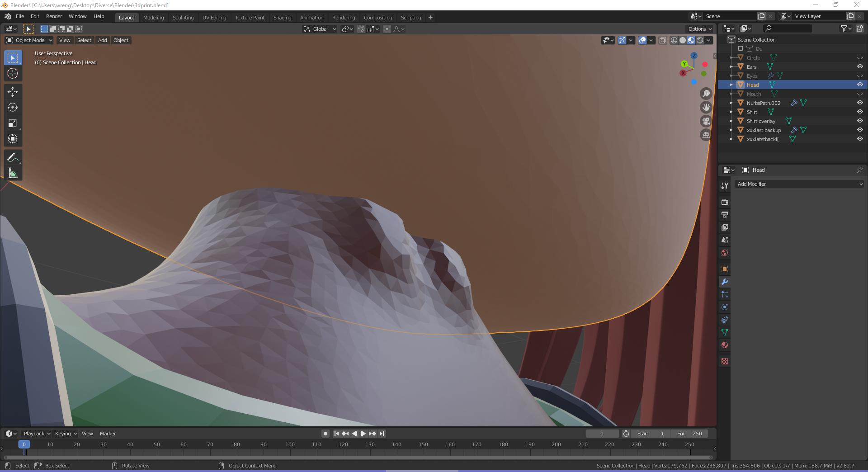Hide the Shirt object in outliner
This screenshot has height=472, width=868.
[860, 112]
